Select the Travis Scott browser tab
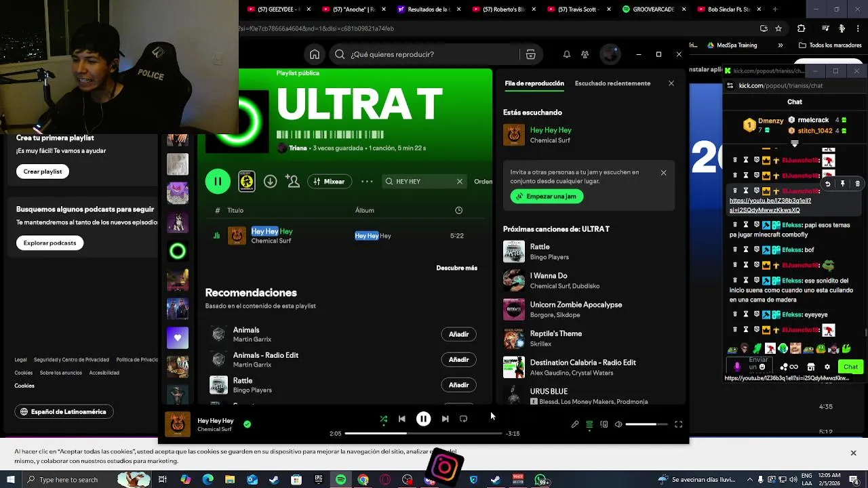868x488 pixels. [x=576, y=9]
